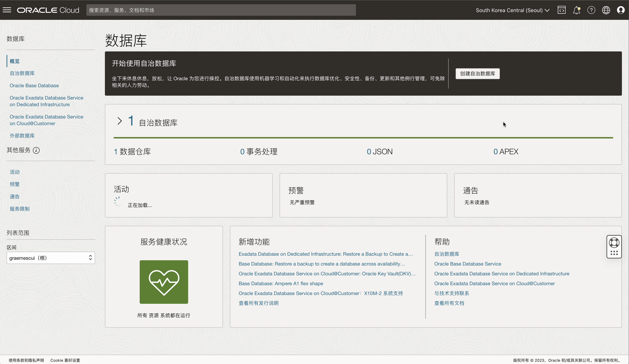Open the lifebuoy support widget icon
Viewport: 629px width, 364px height.
[614, 243]
